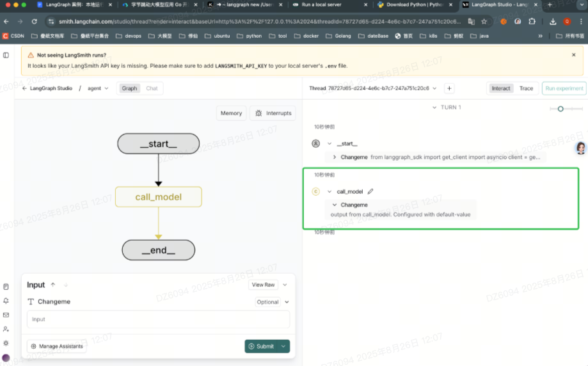Image resolution: width=588 pixels, height=366 pixels.
Task: Open Manage Assistants
Action: click(57, 347)
